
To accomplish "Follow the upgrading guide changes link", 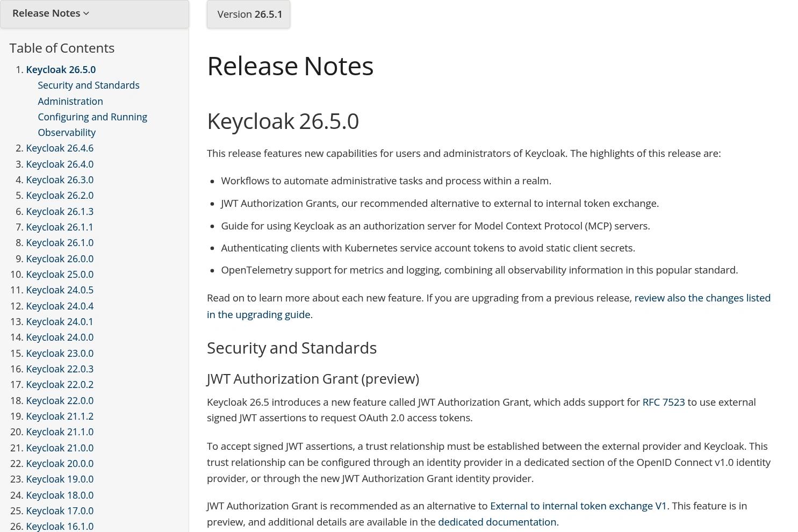I will pos(488,306).
